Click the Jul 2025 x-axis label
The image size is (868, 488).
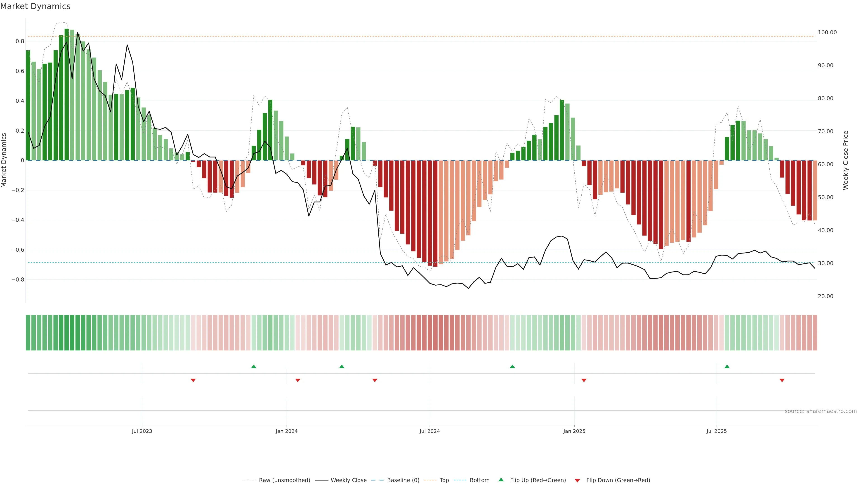(716, 431)
